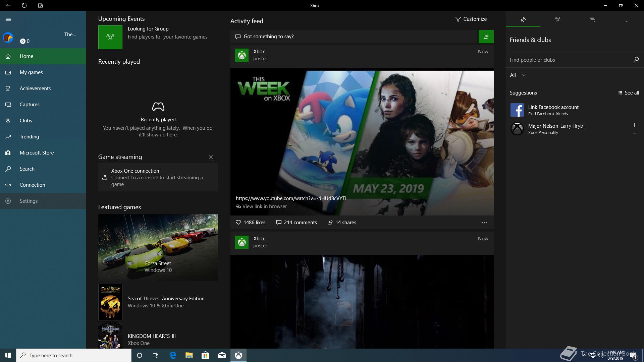Viewport: 644px width, 362px height.
Task: Click the Got something to say field
Action: point(354,37)
